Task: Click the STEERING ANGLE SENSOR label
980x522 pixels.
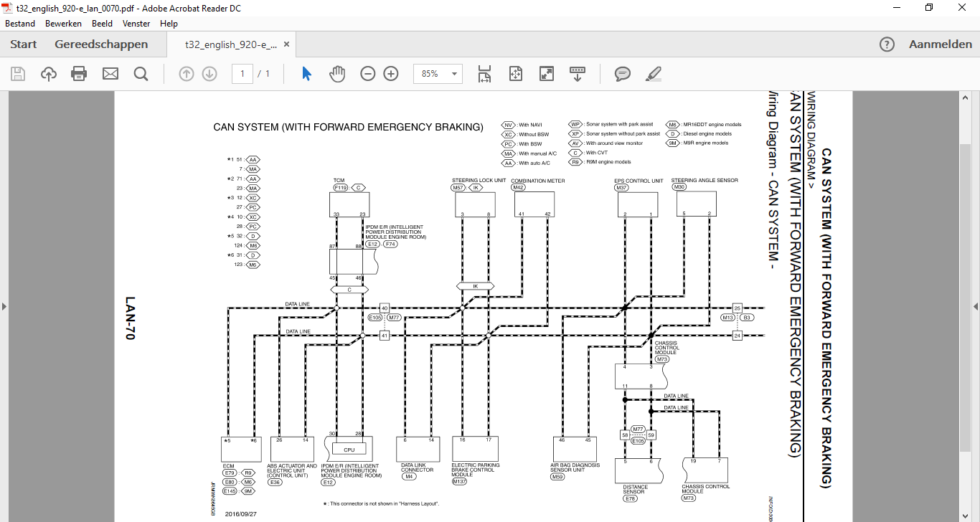Action: [705, 180]
